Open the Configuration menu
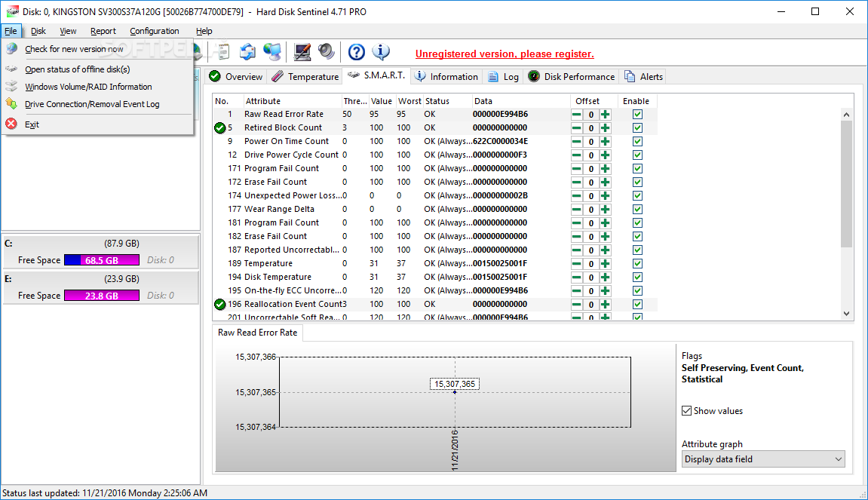 point(154,31)
